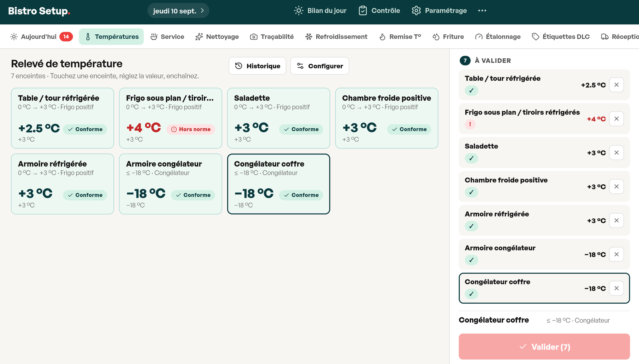Select the Table / tour réfrigérée temperature card

(63, 118)
